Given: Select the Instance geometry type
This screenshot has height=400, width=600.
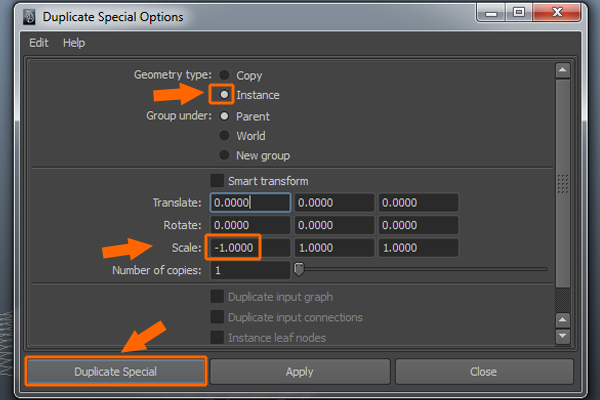Looking at the screenshot, I should click(x=224, y=95).
